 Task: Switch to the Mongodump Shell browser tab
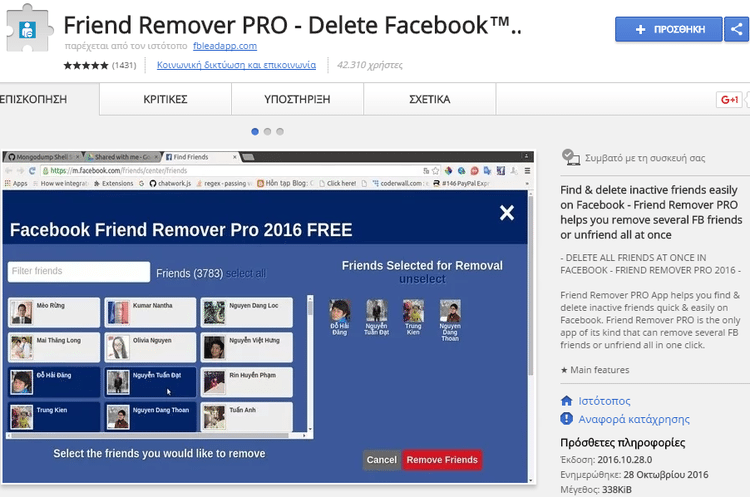coord(44,157)
